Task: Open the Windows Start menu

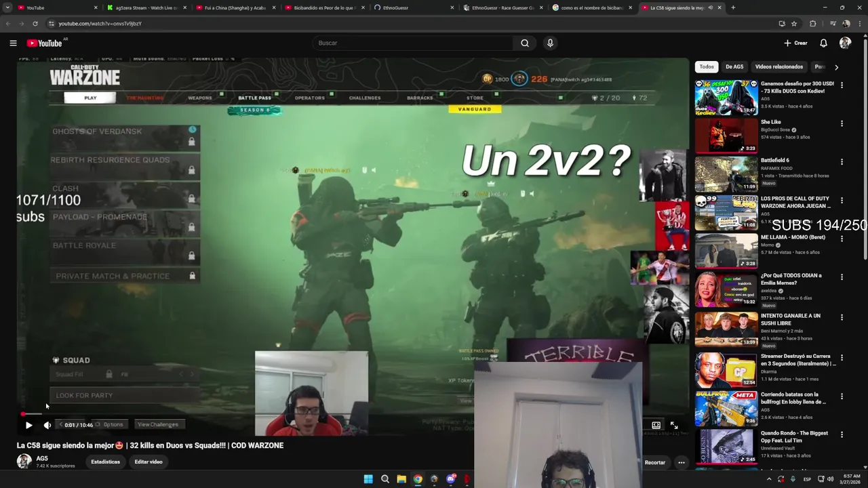Action: [x=368, y=479]
